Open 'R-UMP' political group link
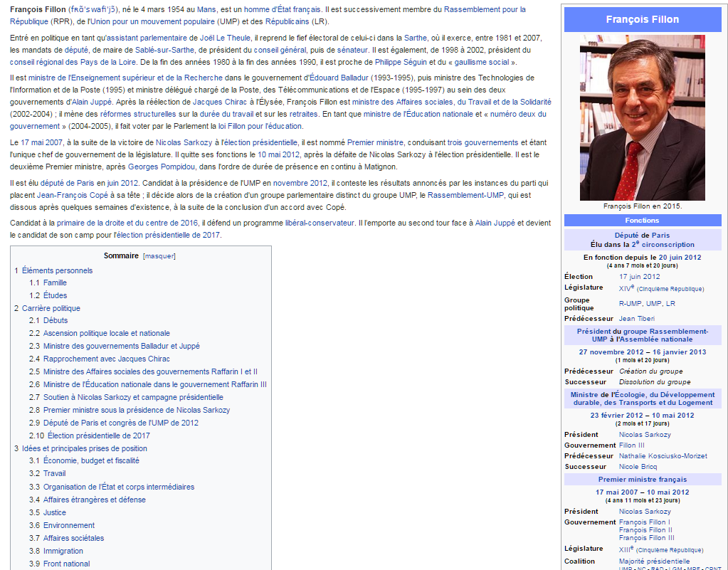Viewport: 728px width, 570px height. pyautogui.click(x=630, y=304)
